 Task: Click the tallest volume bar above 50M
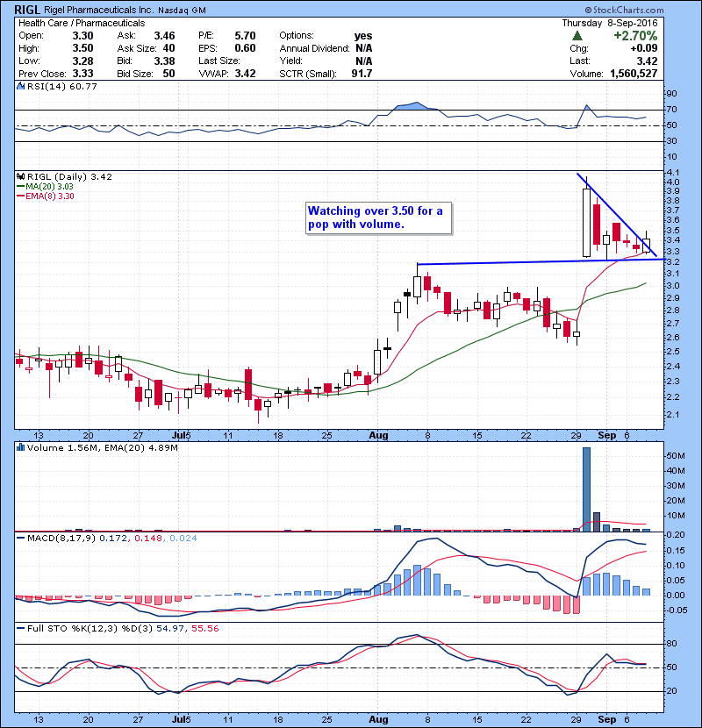coord(586,489)
